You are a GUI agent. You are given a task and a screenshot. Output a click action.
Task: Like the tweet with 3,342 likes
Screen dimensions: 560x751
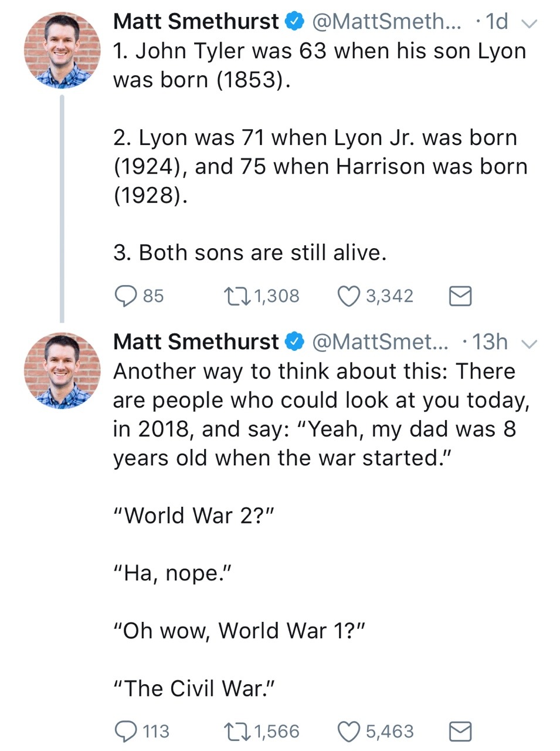pos(348,296)
